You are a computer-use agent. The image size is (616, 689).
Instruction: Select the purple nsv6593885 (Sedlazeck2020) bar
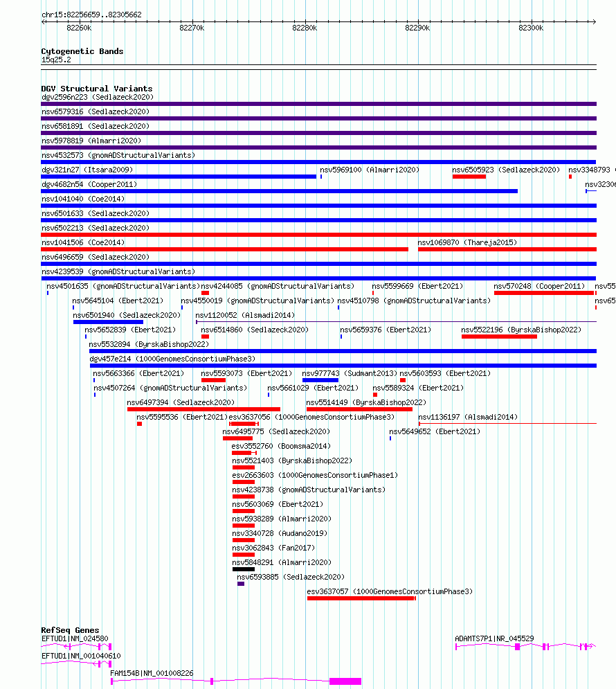pos(241,584)
